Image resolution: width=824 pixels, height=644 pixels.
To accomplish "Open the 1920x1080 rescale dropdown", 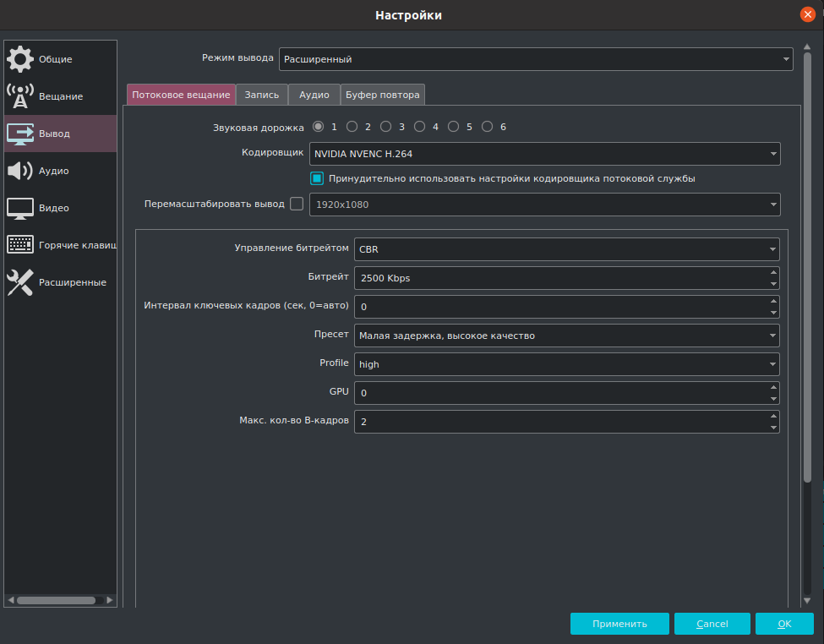I will 545,205.
